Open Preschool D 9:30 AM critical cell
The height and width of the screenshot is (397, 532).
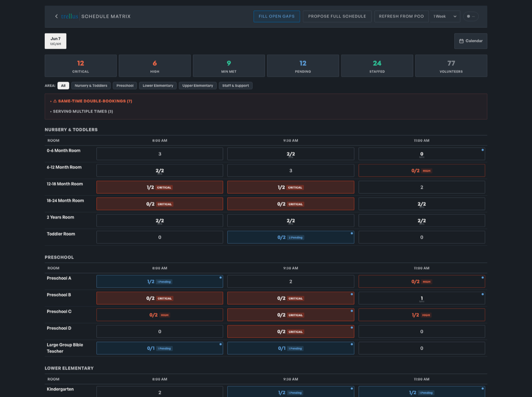click(x=291, y=332)
